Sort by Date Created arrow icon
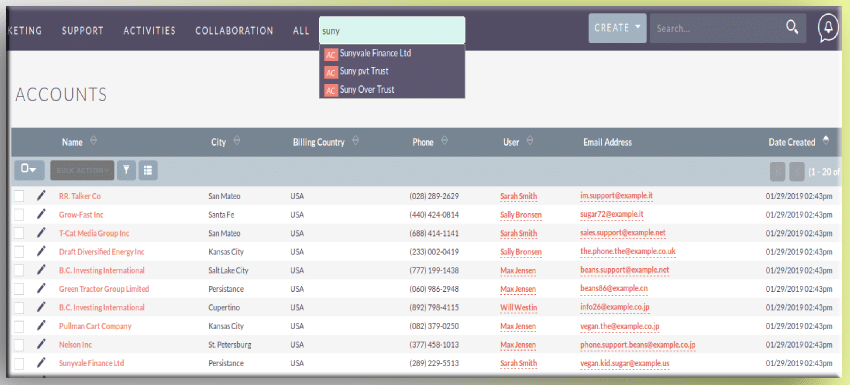 (826, 140)
